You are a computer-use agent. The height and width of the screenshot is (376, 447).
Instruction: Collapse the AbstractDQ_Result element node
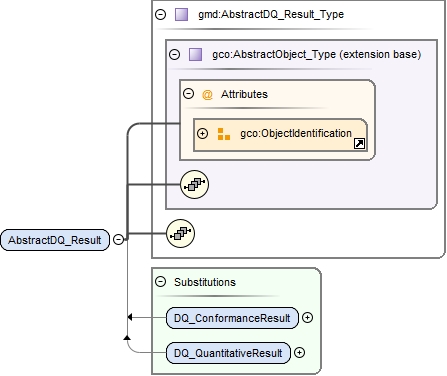tap(118, 239)
